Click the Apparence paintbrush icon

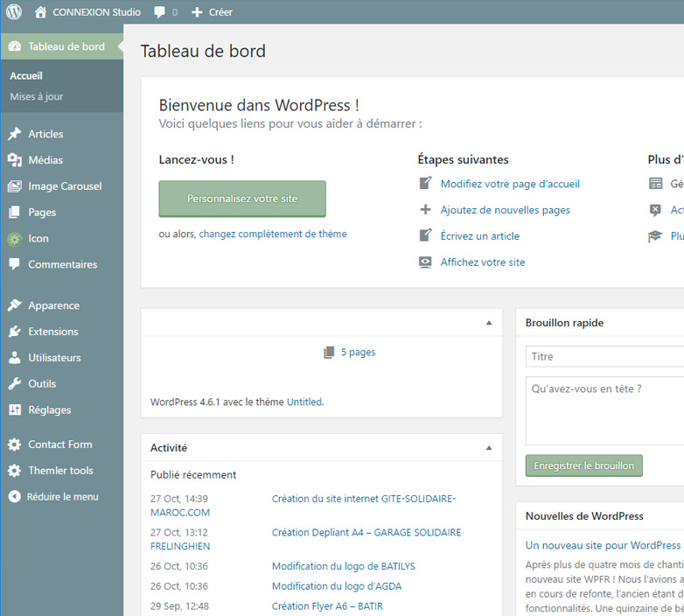pos(14,305)
